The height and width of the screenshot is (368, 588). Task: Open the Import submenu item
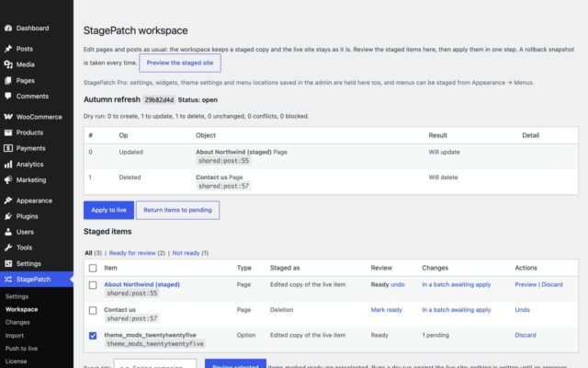[x=15, y=335]
